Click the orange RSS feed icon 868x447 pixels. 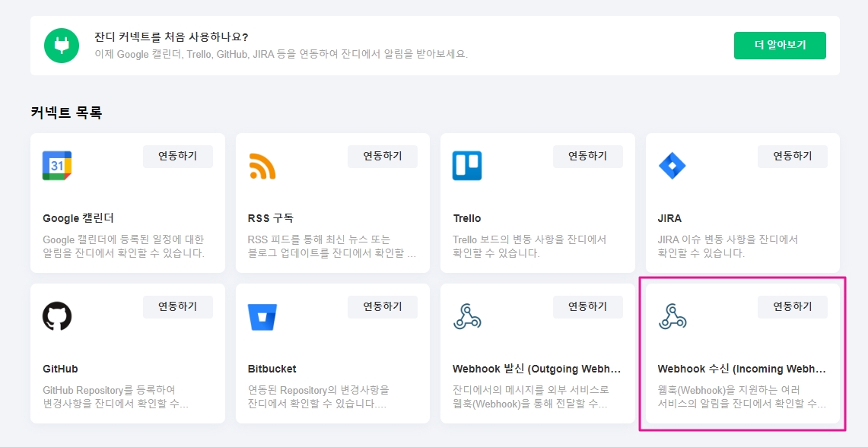pos(262,166)
